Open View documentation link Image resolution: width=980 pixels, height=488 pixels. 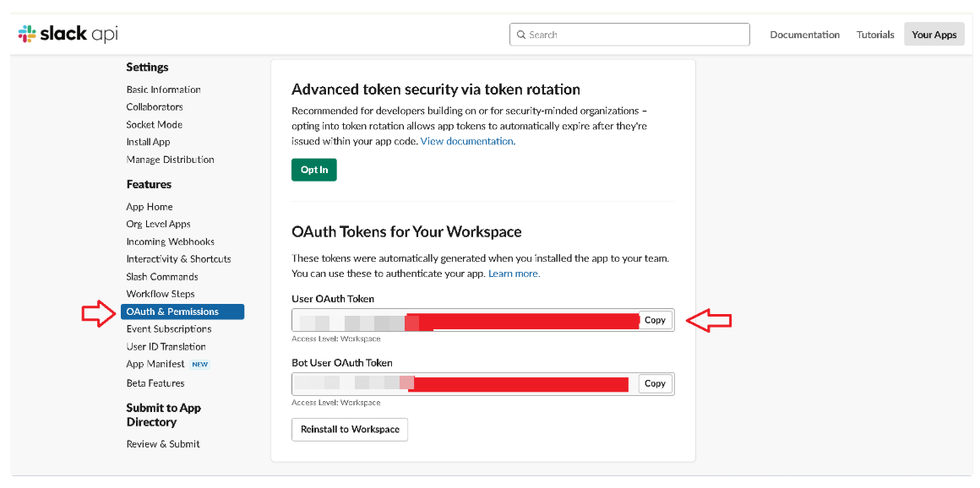(467, 141)
